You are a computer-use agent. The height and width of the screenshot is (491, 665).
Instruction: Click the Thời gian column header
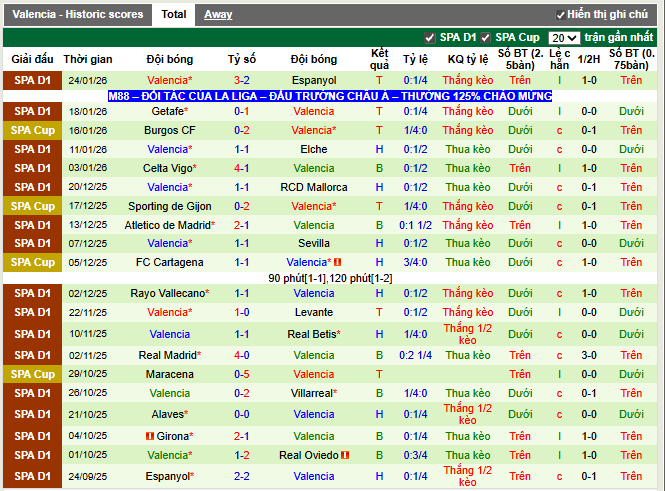tap(88, 59)
